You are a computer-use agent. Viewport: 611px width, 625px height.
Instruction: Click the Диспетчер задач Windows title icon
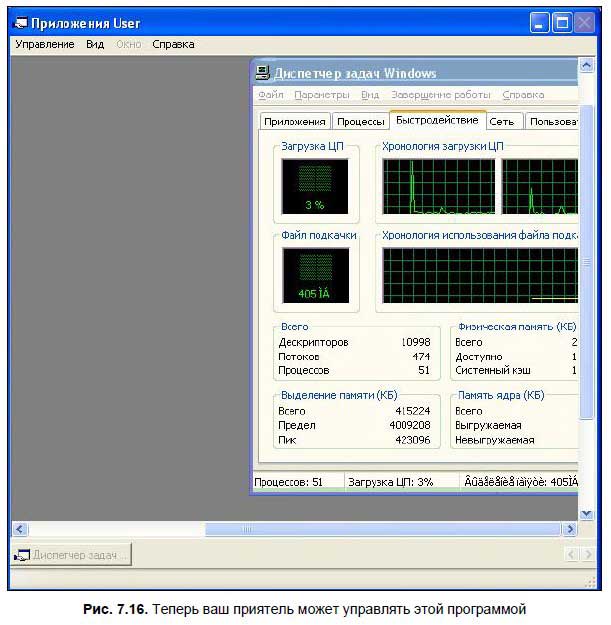coord(262,72)
